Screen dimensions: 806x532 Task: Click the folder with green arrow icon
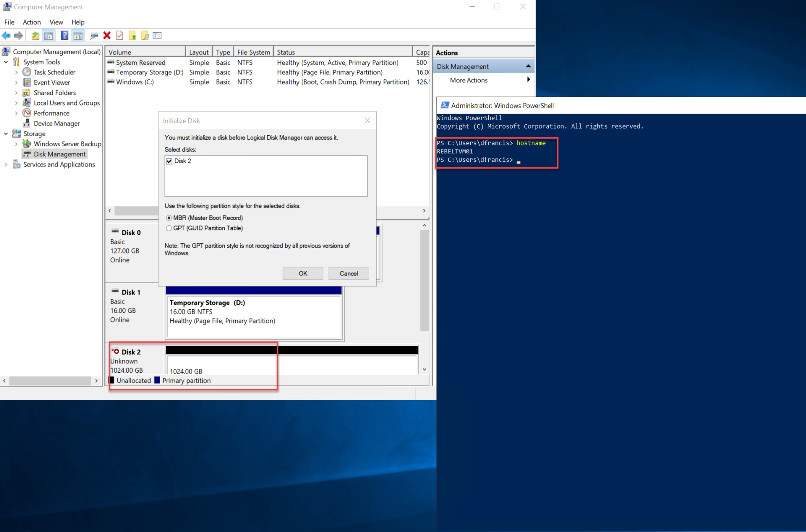coord(132,35)
